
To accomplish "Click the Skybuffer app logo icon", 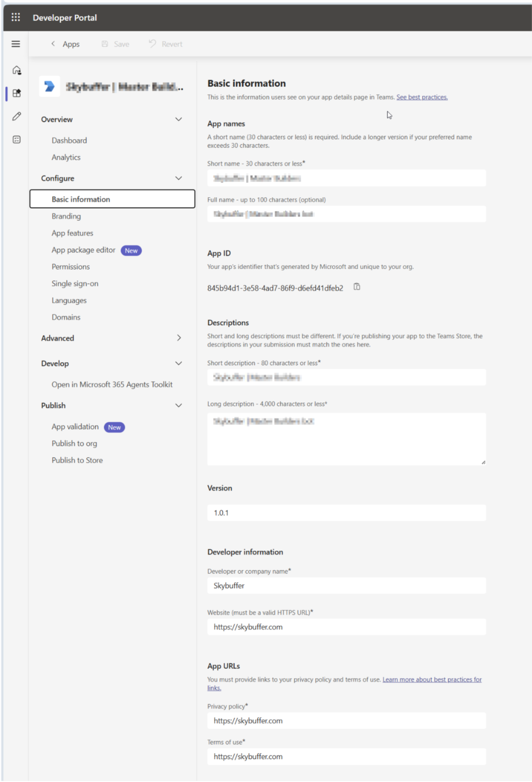I will (49, 87).
